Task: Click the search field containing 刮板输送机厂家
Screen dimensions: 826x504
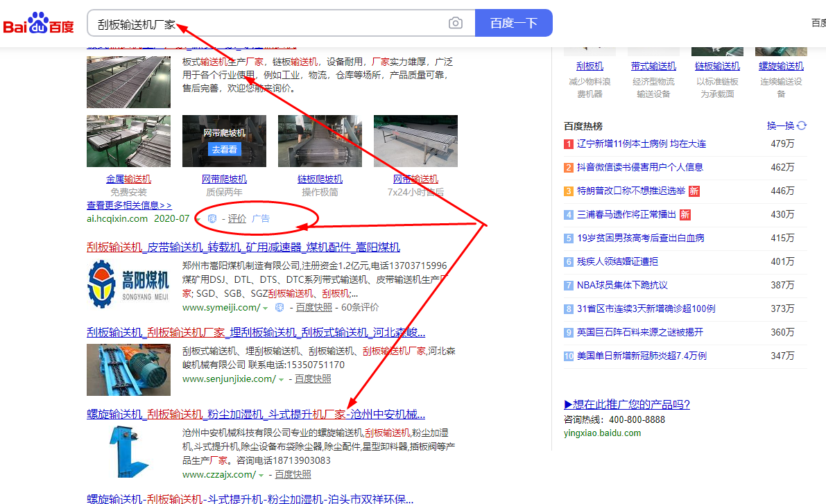Action: click(x=270, y=23)
